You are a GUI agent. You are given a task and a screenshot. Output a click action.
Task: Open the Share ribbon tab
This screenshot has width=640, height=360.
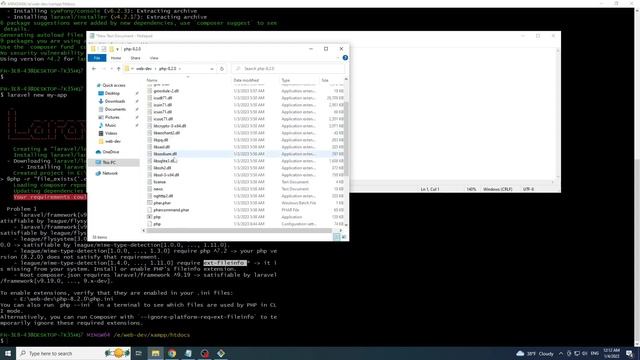coord(135,58)
